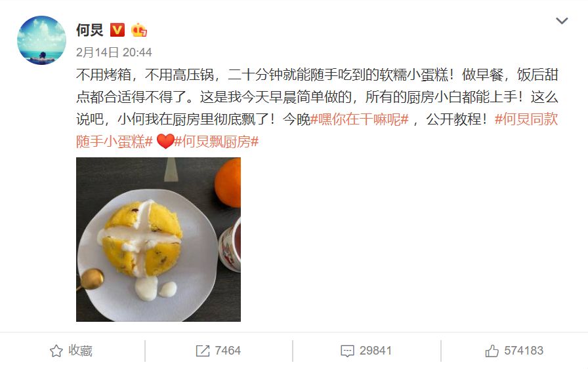Click the post text body

point(317,108)
